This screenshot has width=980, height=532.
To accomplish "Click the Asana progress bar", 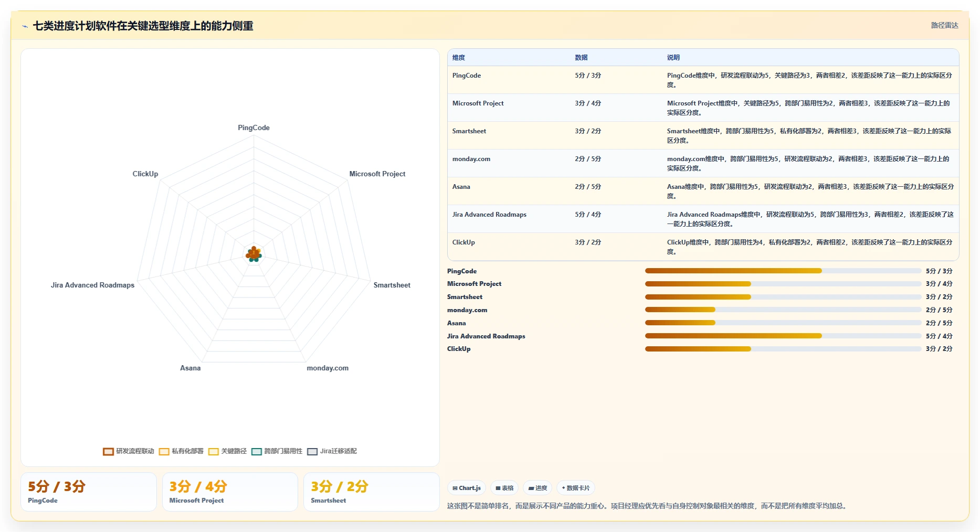I will coord(783,323).
